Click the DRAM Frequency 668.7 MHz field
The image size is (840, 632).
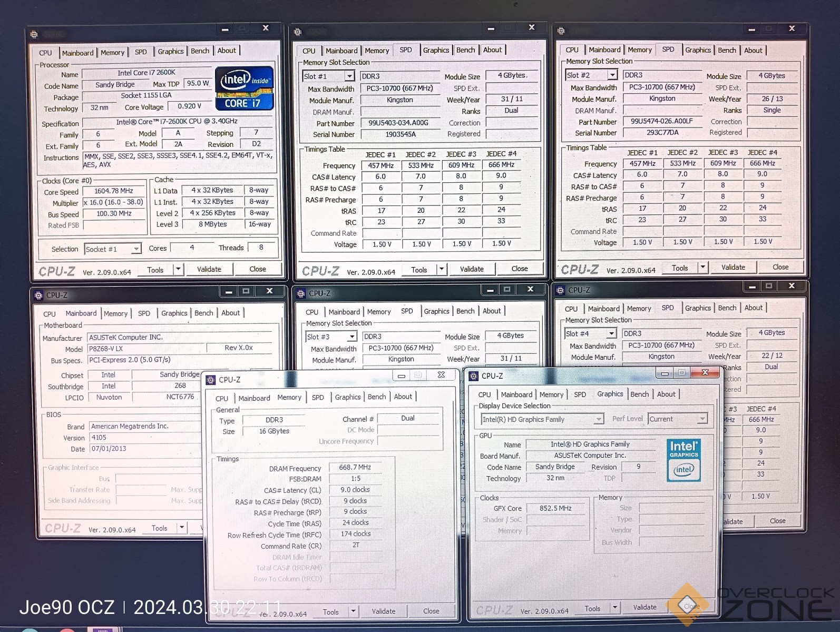pyautogui.click(x=355, y=467)
